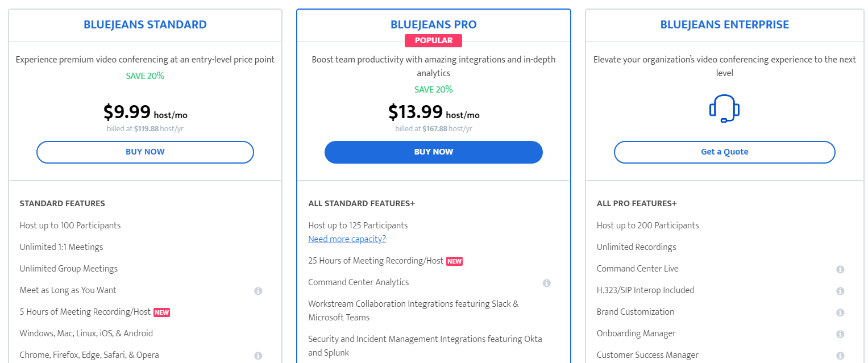Click the headset icon in Enterprise plan
868x363 pixels.
click(x=724, y=109)
